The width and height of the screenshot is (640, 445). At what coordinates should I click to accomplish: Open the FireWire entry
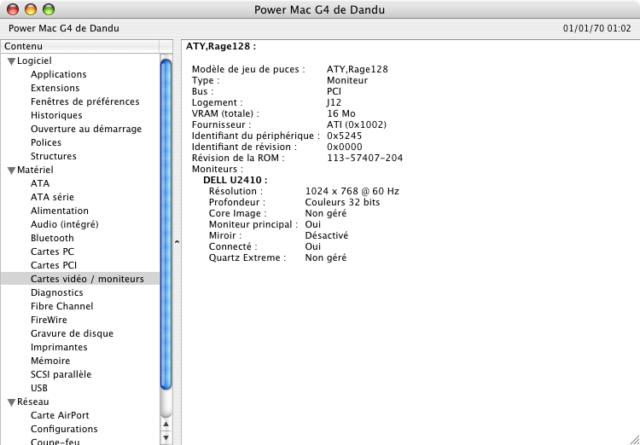(50, 320)
